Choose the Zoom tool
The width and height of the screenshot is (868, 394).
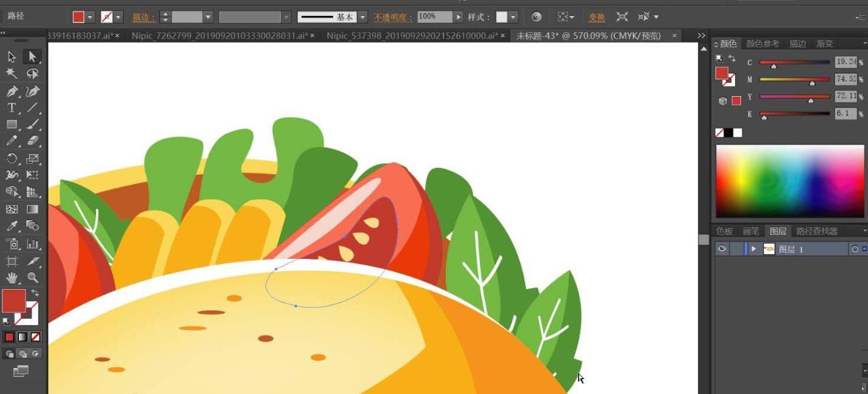coord(33,277)
